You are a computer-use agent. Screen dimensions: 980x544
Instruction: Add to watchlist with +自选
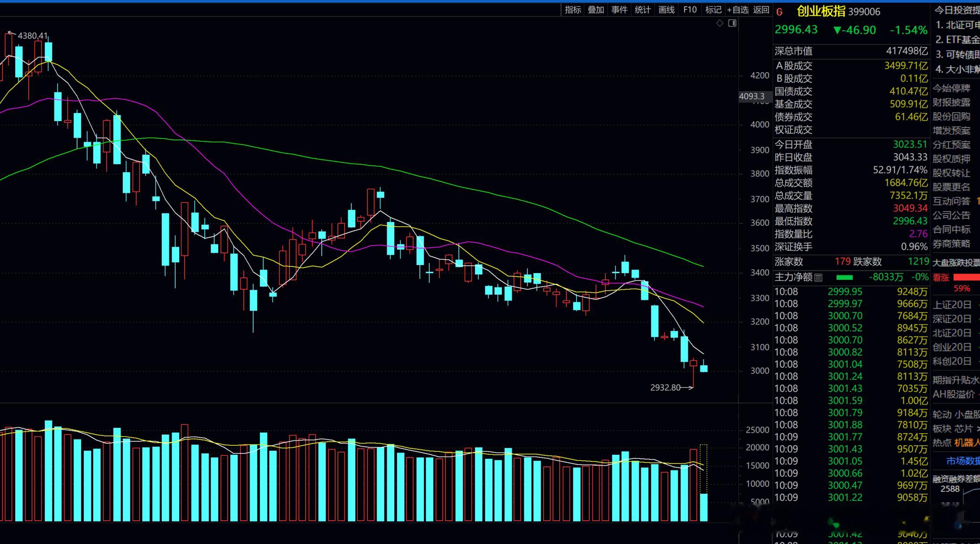pos(738,10)
